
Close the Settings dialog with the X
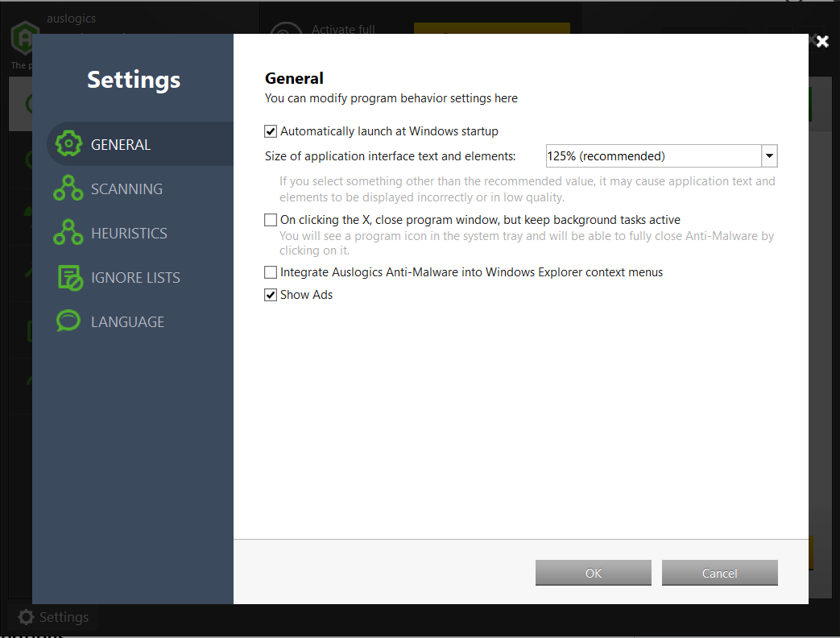point(822,41)
